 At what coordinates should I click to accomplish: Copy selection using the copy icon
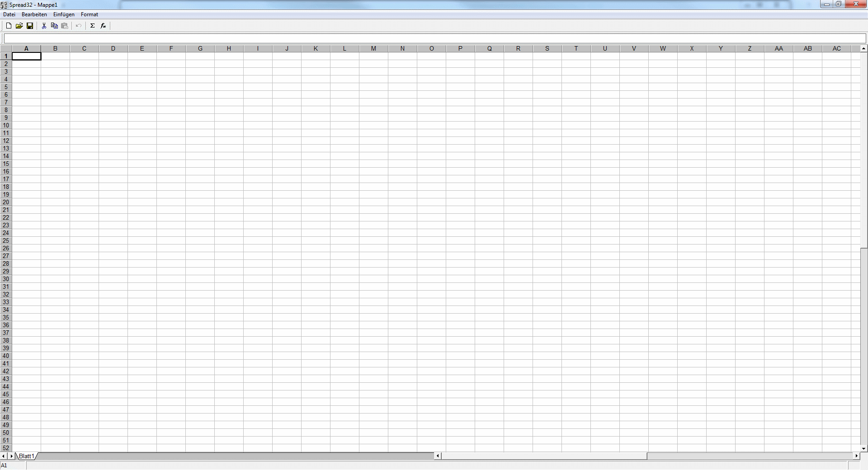pos(54,26)
